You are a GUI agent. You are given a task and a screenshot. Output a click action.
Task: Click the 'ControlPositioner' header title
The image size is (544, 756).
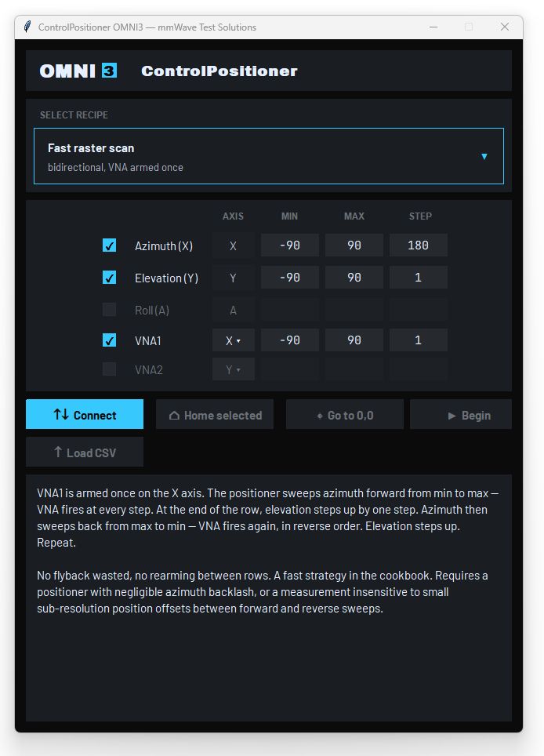(x=219, y=71)
